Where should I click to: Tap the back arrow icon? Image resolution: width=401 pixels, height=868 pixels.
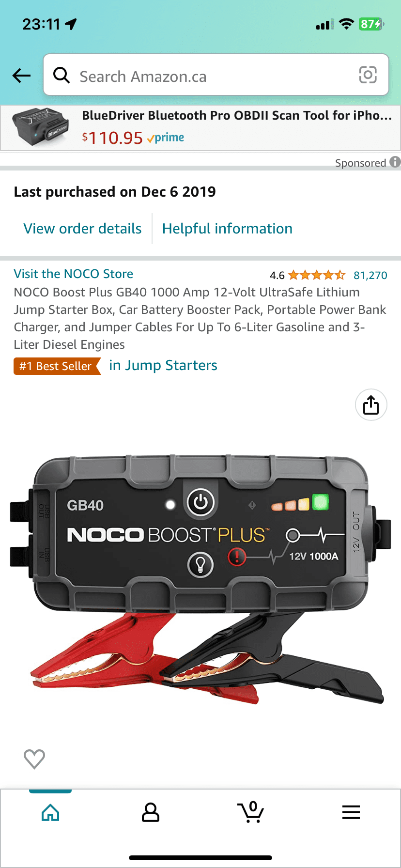click(21, 76)
